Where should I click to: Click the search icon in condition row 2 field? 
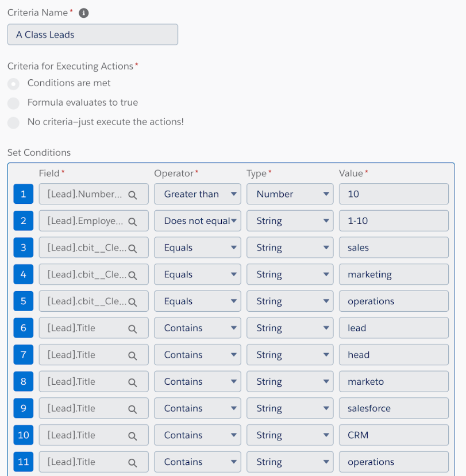133,222
